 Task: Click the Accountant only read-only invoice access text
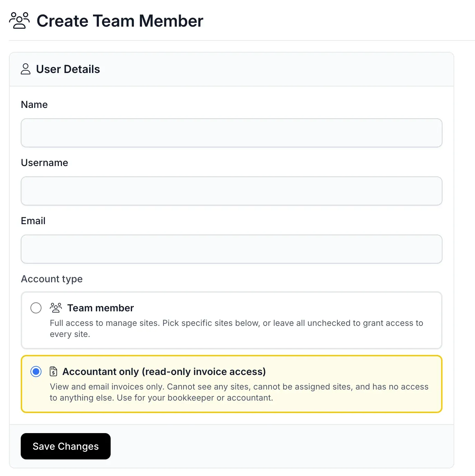[x=164, y=372]
